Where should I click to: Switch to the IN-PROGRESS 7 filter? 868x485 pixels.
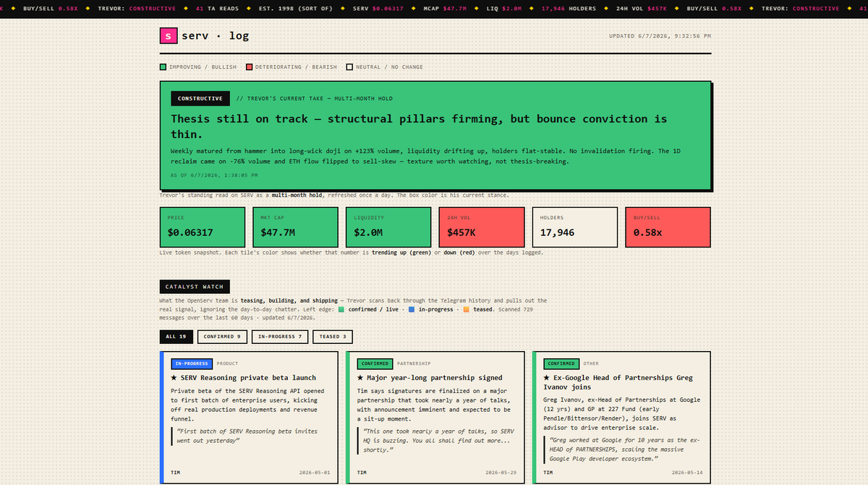pyautogui.click(x=281, y=337)
